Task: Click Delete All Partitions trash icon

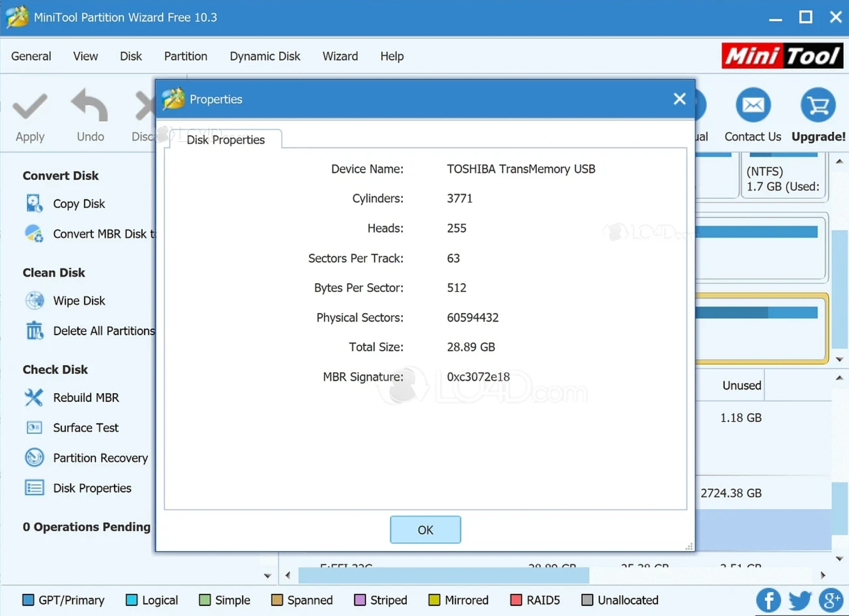Action: [x=34, y=330]
